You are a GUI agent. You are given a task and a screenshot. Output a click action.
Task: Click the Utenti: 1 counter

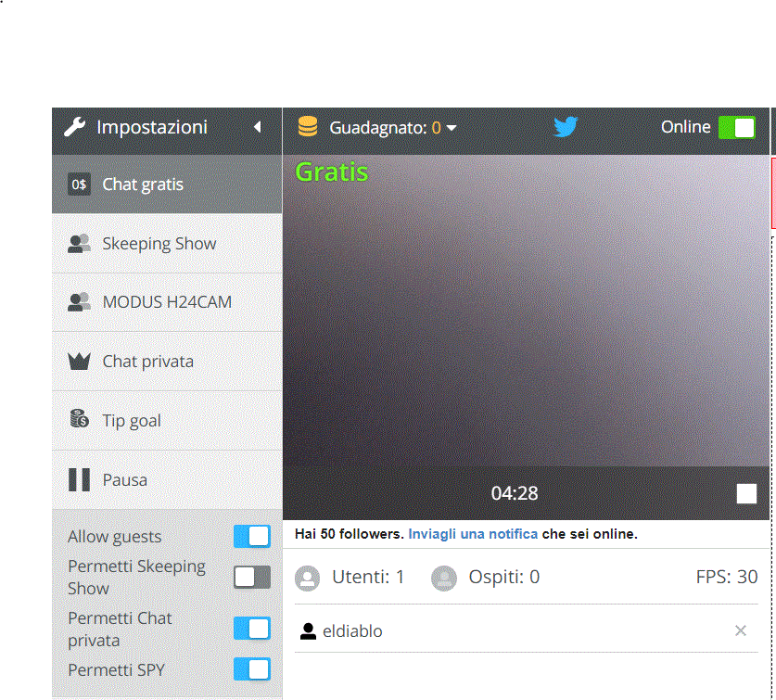[368, 578]
